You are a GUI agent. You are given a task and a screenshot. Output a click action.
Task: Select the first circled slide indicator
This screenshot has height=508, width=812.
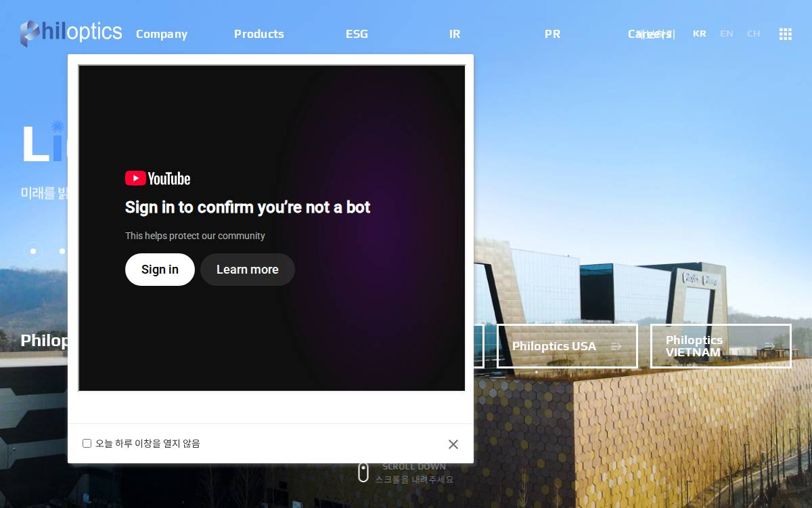32,251
